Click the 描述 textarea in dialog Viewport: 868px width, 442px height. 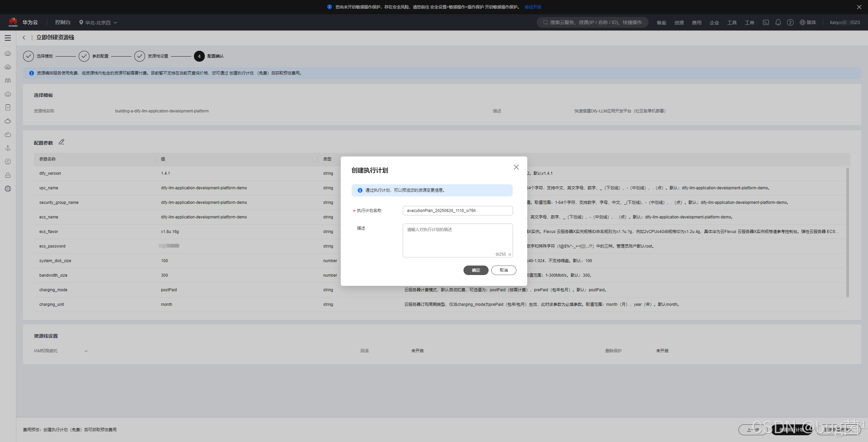tap(457, 240)
